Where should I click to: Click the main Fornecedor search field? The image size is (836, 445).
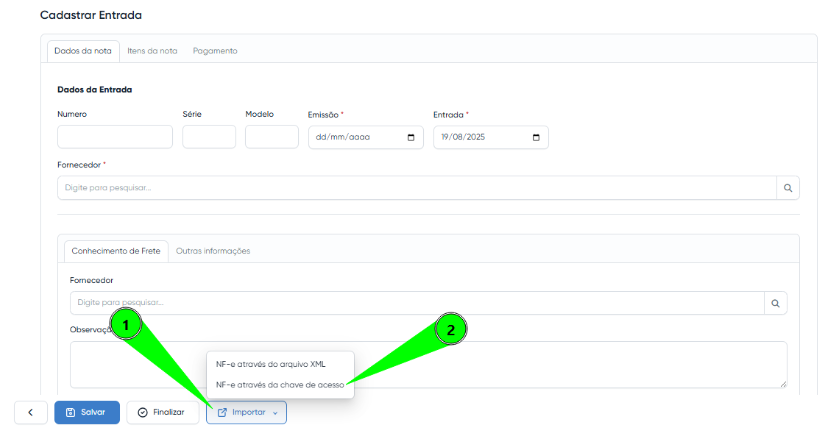click(416, 188)
